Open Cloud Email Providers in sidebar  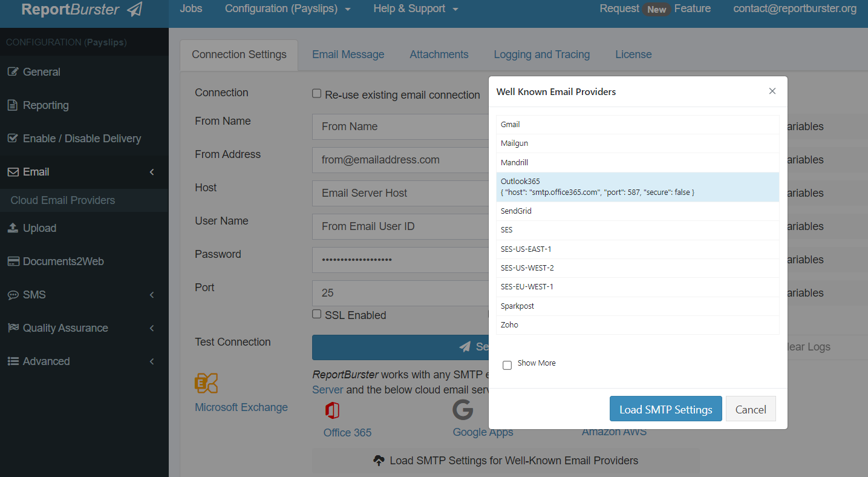[x=63, y=200]
